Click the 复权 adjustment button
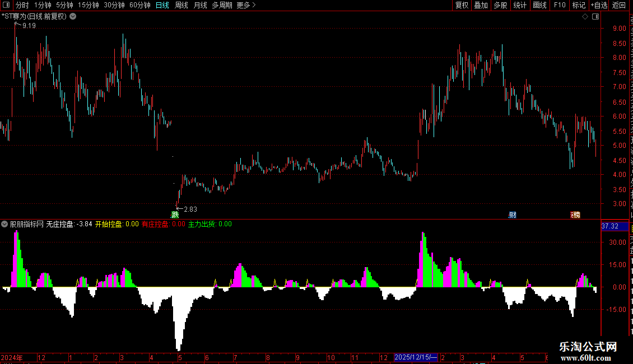This screenshot has width=633, height=364. [x=462, y=5]
